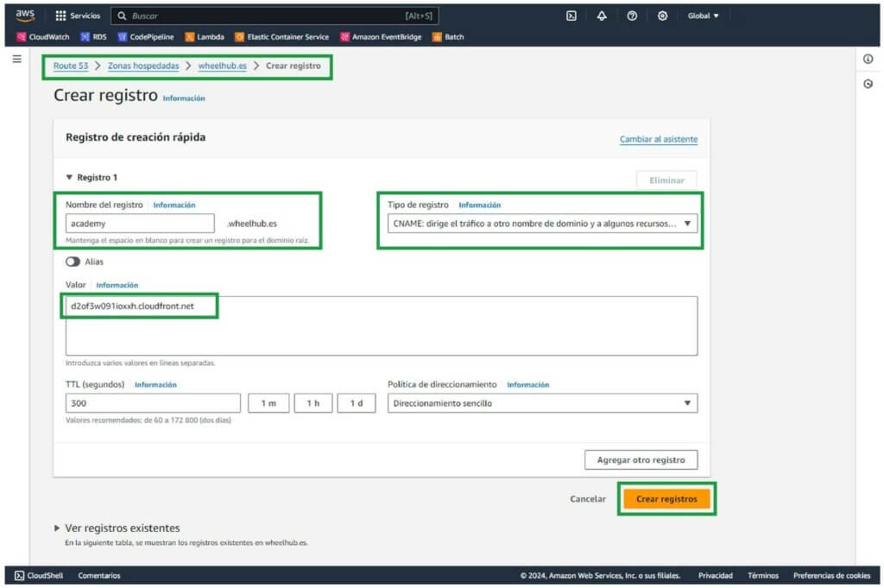Click the Cambiar al asistente link
Screen dimensions: 884x588
coord(658,139)
